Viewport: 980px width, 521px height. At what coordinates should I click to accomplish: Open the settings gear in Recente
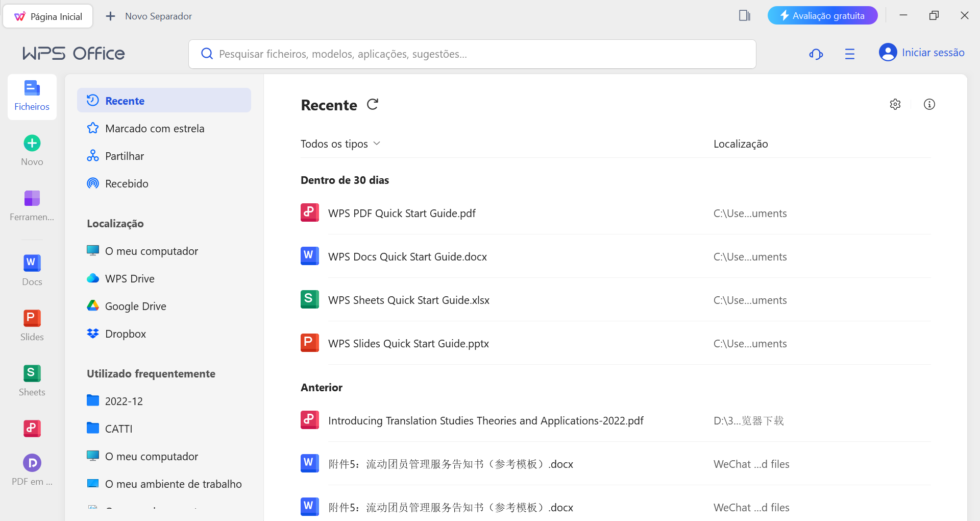click(x=895, y=105)
